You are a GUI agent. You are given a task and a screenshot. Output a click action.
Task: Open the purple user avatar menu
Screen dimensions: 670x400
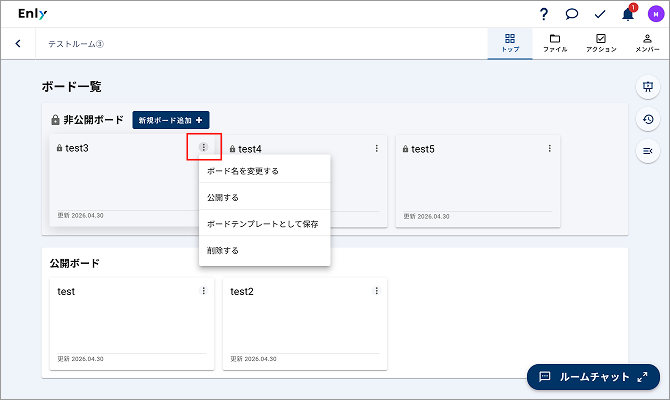pyautogui.click(x=655, y=14)
